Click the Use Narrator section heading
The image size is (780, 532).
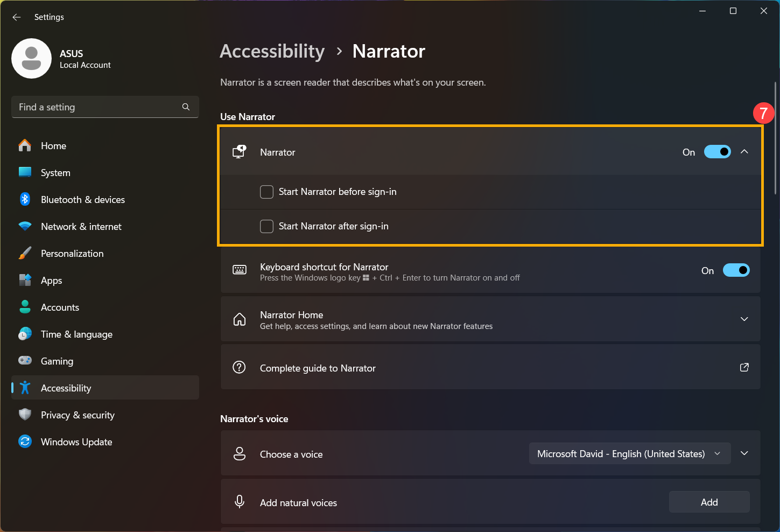tap(248, 116)
